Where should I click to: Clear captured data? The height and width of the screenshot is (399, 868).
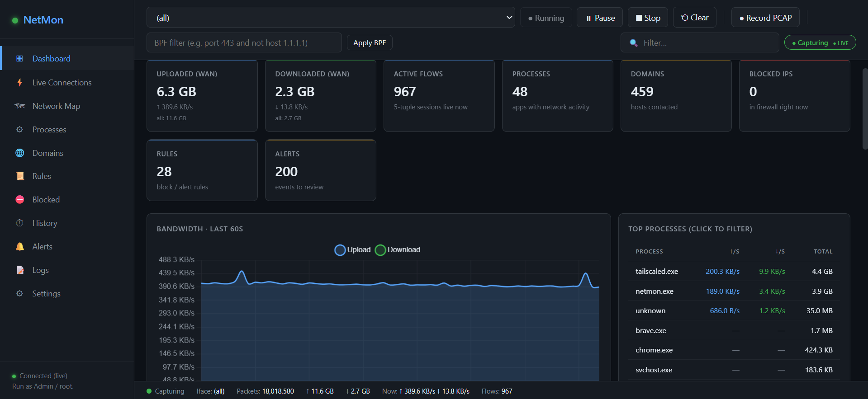(695, 17)
